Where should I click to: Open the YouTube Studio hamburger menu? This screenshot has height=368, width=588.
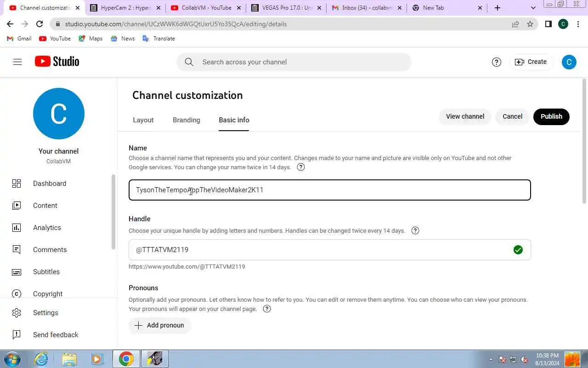click(x=17, y=62)
